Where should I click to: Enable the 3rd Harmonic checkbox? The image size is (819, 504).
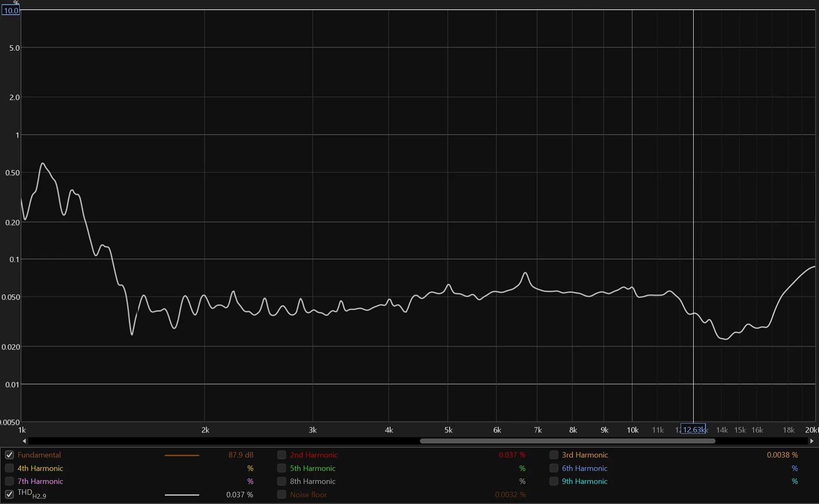point(553,455)
